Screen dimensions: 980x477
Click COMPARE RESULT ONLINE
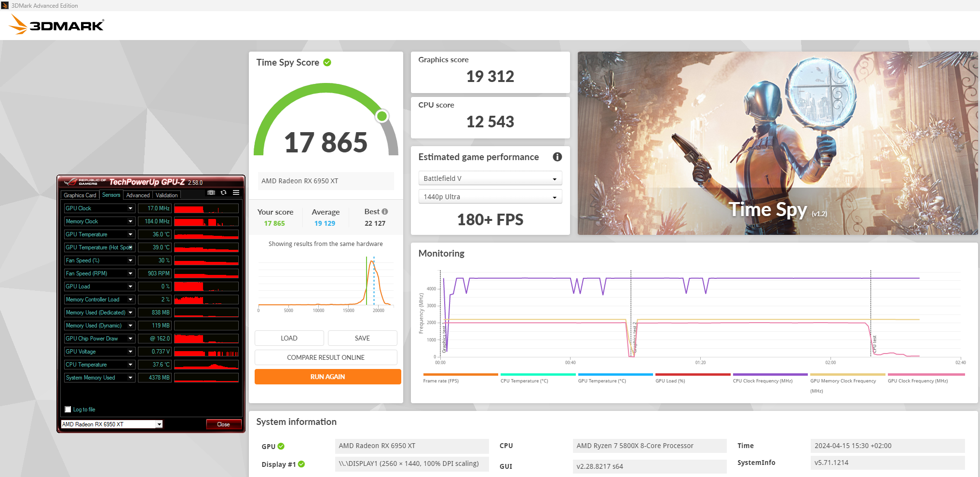pos(326,357)
